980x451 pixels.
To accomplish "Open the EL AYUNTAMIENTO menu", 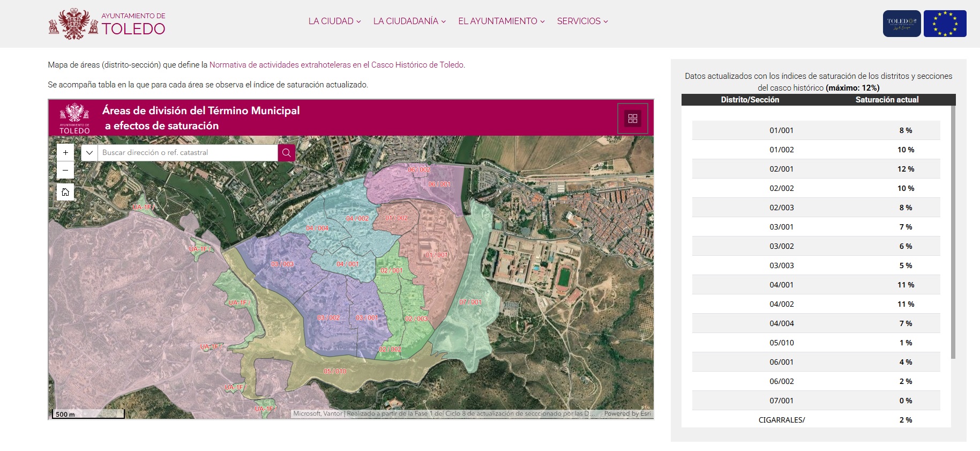I will coord(501,21).
